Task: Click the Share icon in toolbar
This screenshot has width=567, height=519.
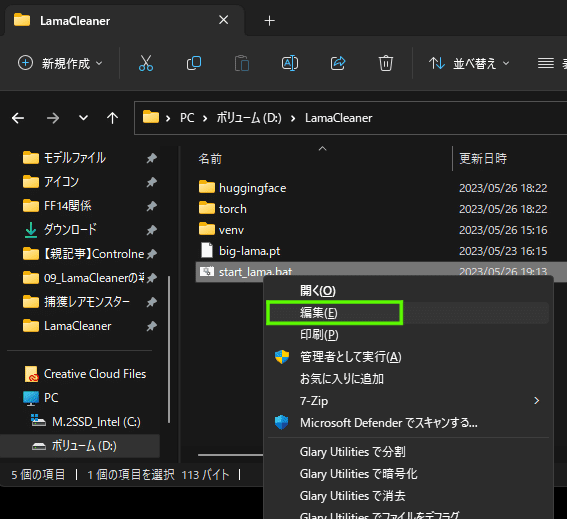Action: (338, 63)
